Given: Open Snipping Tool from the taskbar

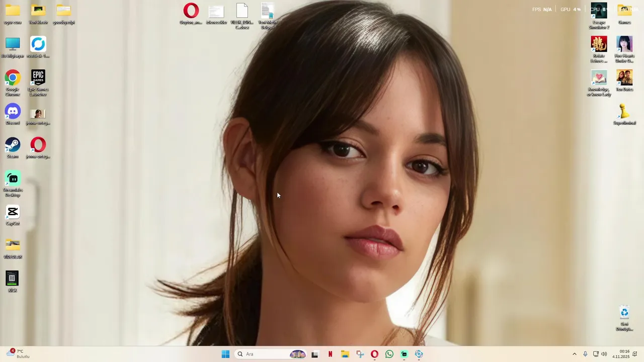Looking at the screenshot, I should click(x=360, y=354).
